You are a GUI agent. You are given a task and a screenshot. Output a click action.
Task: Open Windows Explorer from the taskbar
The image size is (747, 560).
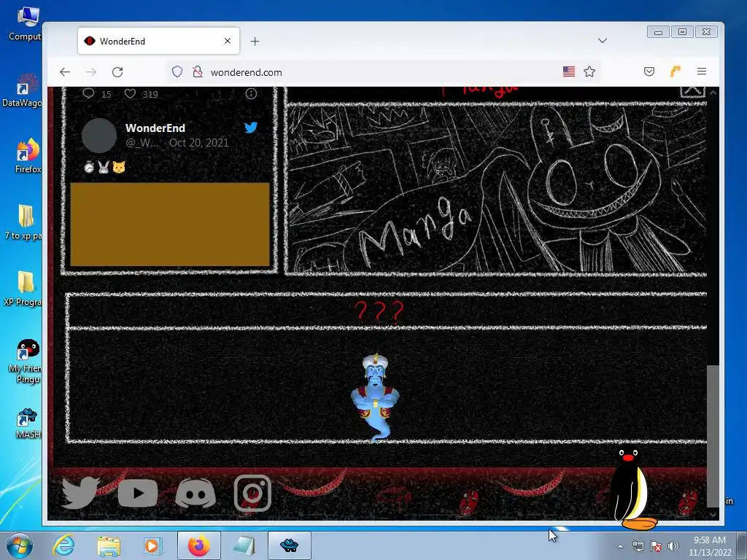pos(109,545)
